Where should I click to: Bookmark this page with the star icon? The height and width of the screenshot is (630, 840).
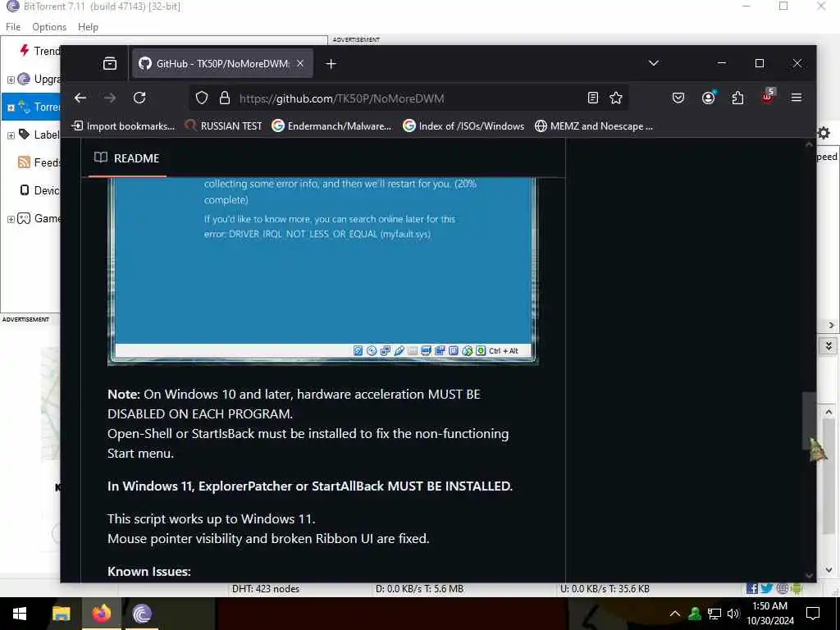pyautogui.click(x=616, y=98)
